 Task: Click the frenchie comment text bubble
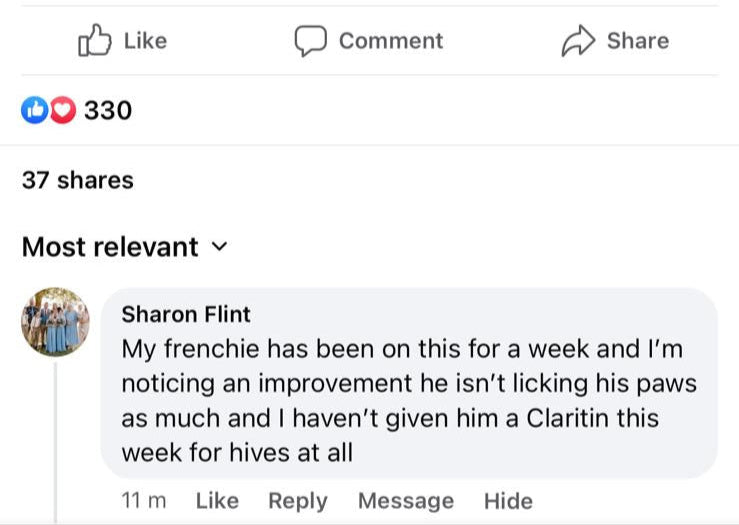(x=409, y=400)
